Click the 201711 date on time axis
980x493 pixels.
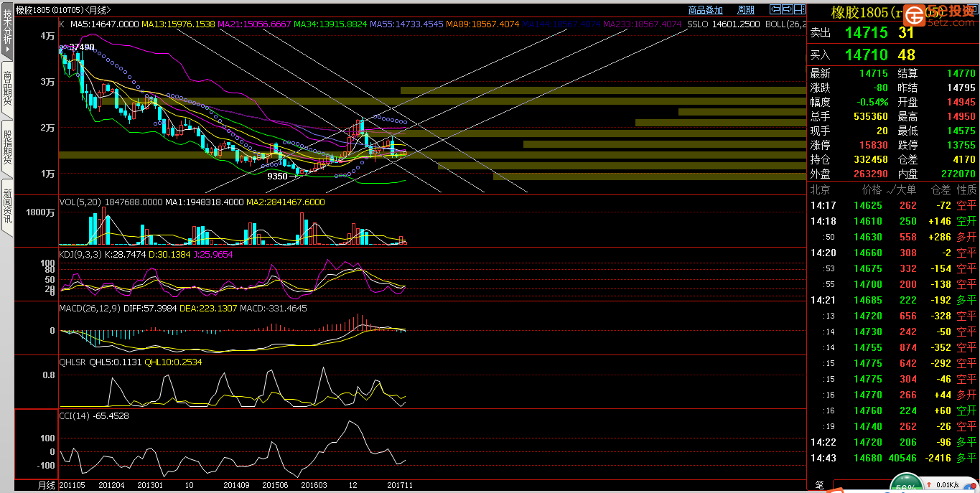click(398, 486)
